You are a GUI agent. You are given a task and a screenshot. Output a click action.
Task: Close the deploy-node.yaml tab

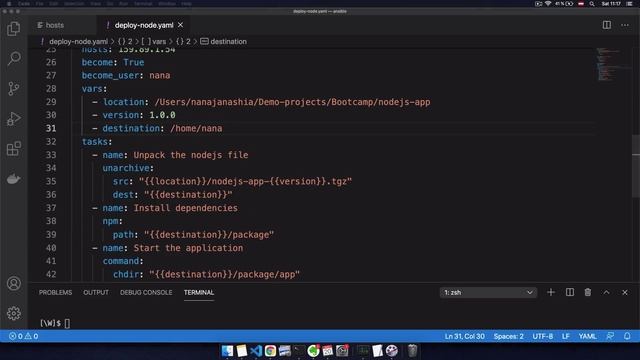[x=180, y=25]
